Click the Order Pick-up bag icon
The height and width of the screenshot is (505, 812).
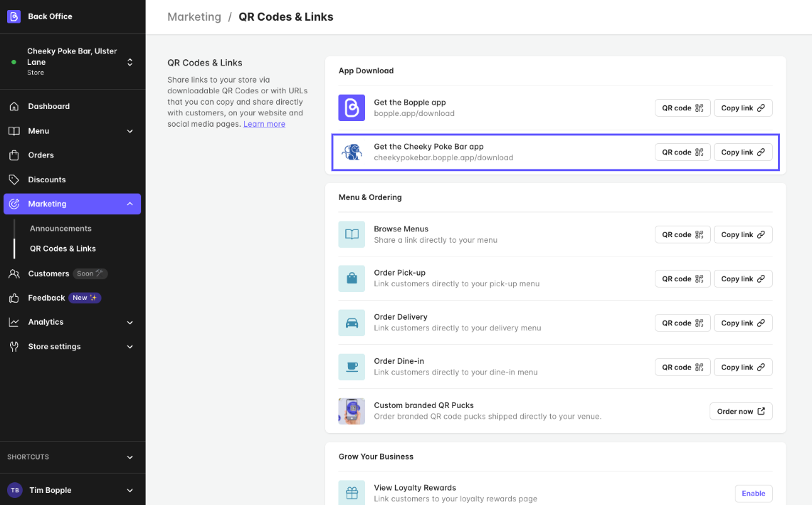coord(351,278)
